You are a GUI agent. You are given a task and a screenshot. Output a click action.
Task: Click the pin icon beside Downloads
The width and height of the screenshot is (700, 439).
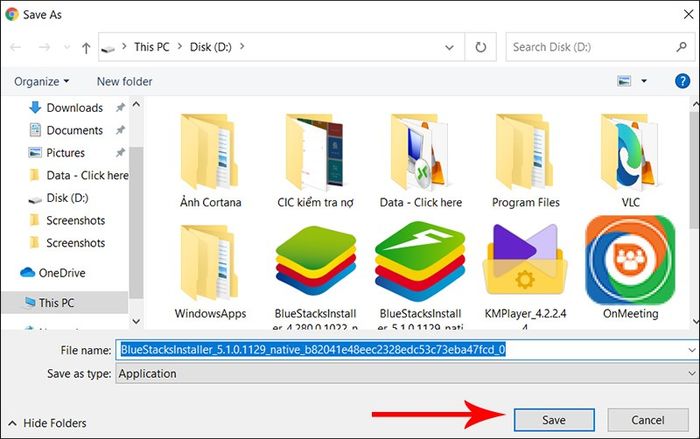120,107
